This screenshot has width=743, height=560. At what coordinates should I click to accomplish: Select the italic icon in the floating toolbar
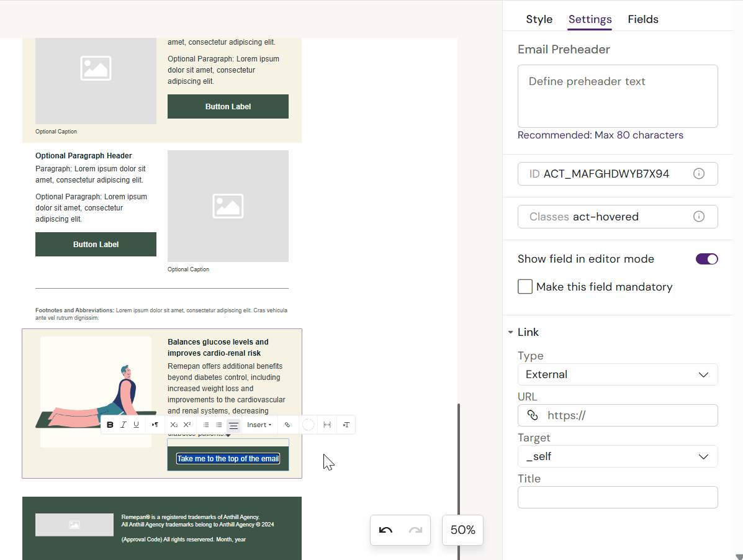[x=123, y=425]
